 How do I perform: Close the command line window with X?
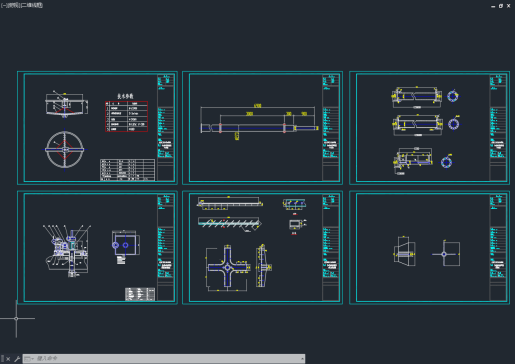[x=8, y=359]
